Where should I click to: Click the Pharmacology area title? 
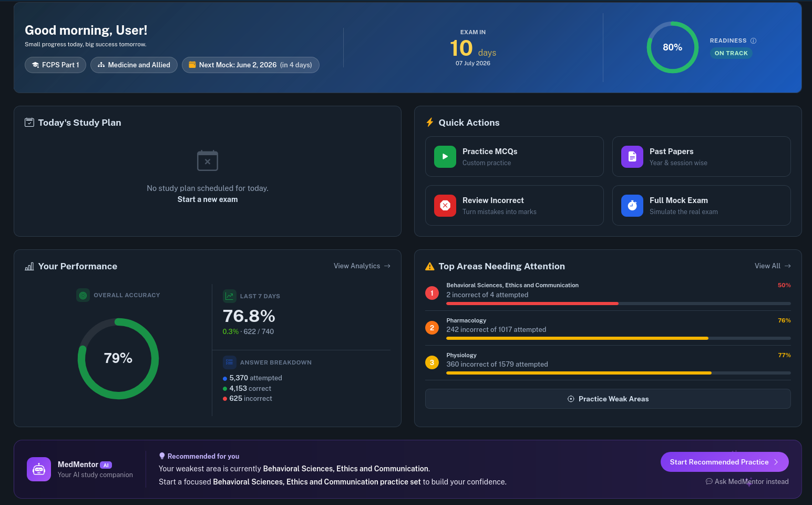tap(466, 320)
